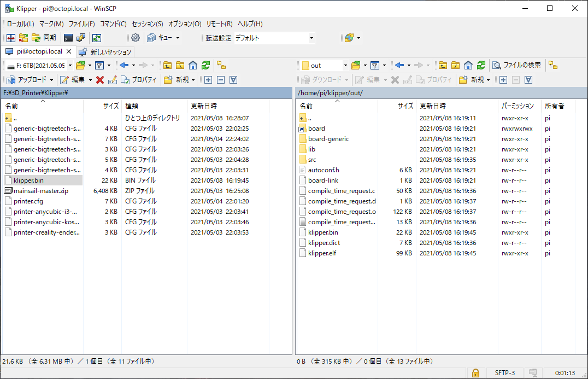
Task: Click local 編集 edit button
Action: tap(73, 79)
